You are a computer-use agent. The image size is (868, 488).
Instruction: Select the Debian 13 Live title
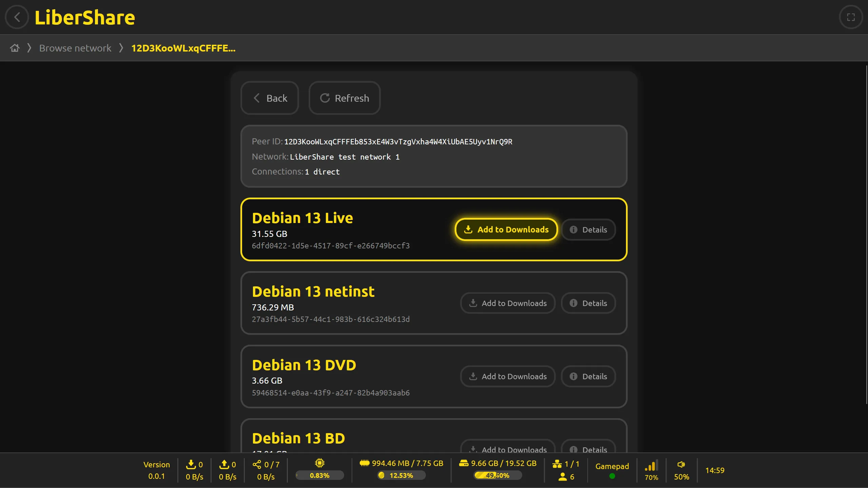click(302, 218)
